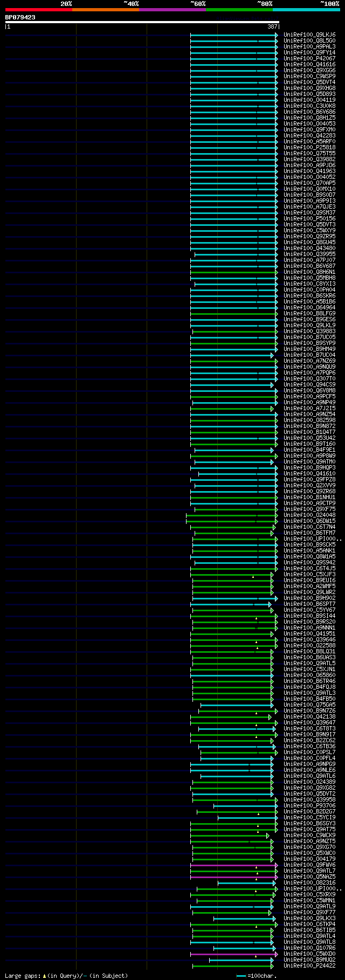Click the UniRef100_P25818 label
The height and width of the screenshot is (980, 345).
click(309, 148)
